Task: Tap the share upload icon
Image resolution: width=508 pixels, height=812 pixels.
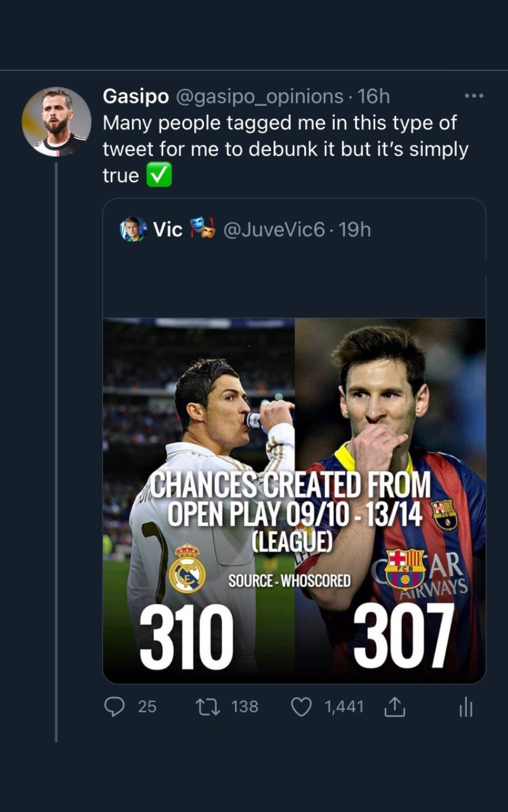Action: 394,707
